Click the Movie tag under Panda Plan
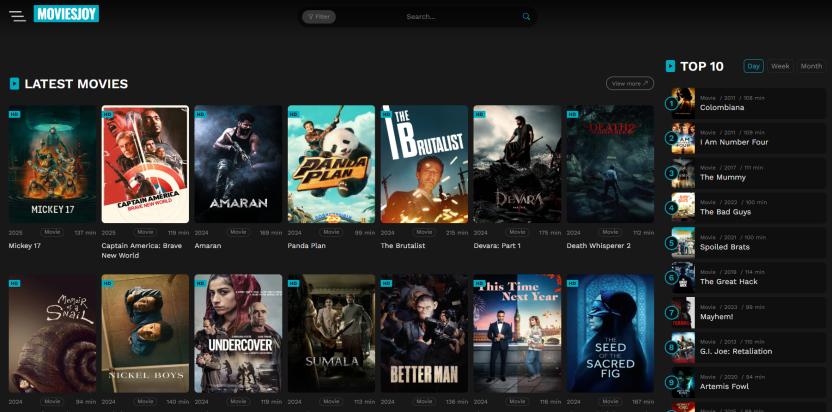832x412 pixels. (x=331, y=232)
